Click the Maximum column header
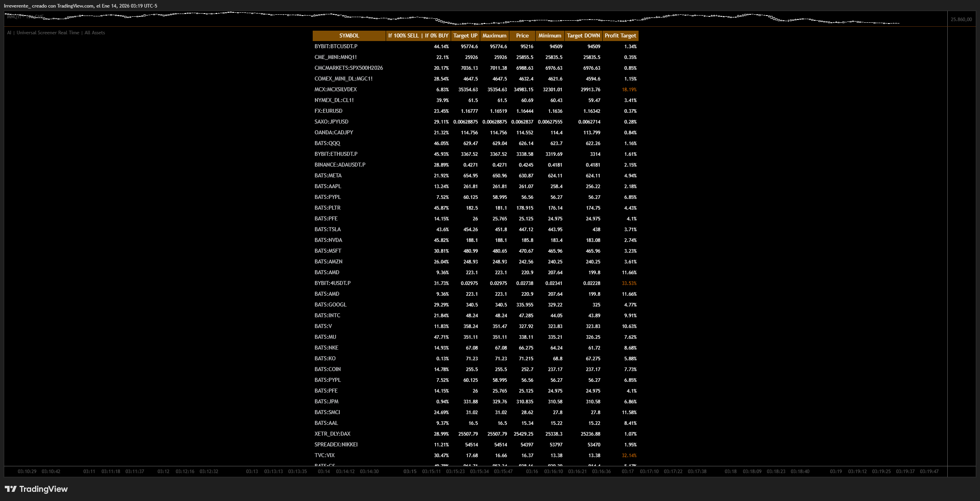The height and width of the screenshot is (501, 980). point(494,36)
